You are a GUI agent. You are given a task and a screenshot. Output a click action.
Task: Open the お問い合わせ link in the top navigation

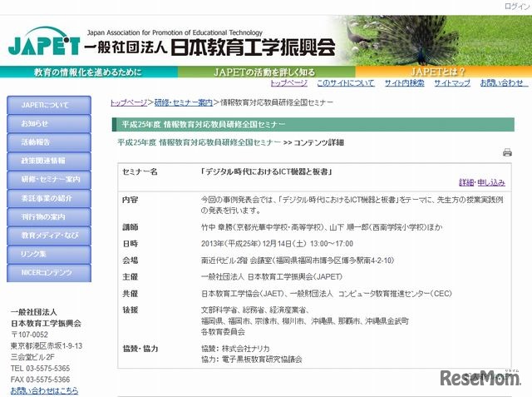(502, 83)
